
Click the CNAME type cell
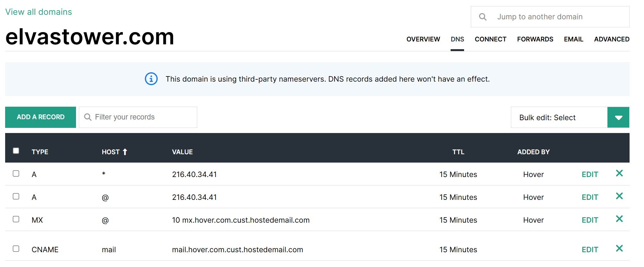45,250
